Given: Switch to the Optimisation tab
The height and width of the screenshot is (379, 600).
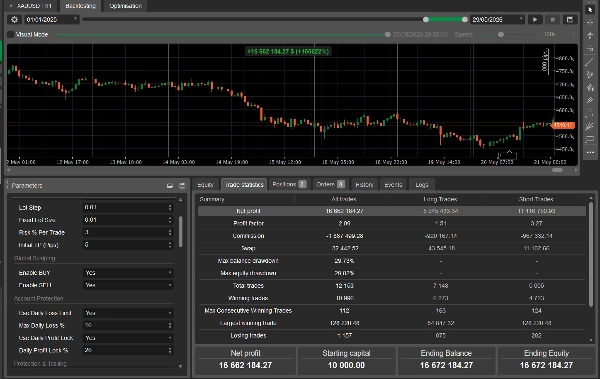Looking at the screenshot, I should coord(126,6).
